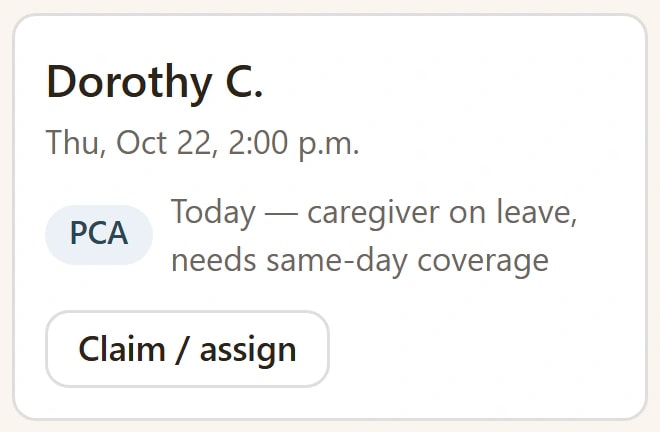Click the word Today in the note

213,213
